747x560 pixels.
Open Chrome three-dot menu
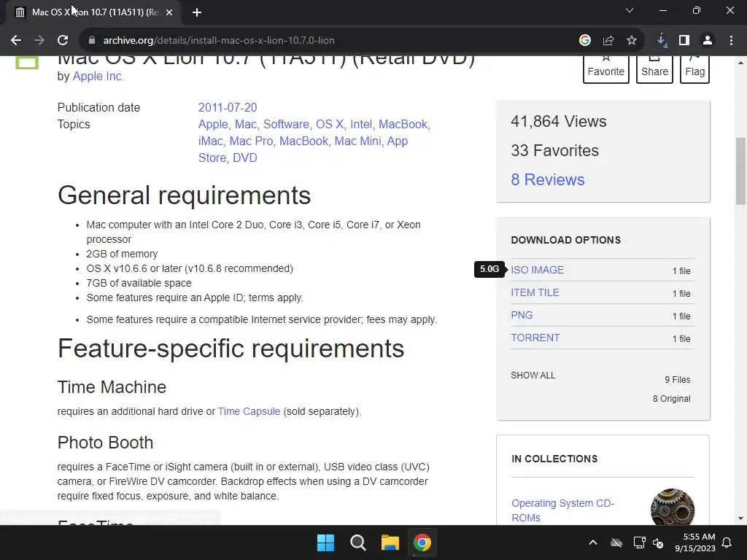point(731,41)
